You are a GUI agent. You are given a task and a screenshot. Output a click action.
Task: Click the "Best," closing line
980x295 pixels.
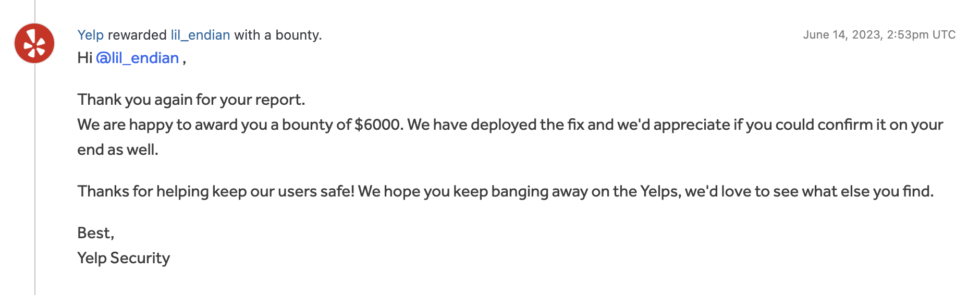point(95,233)
